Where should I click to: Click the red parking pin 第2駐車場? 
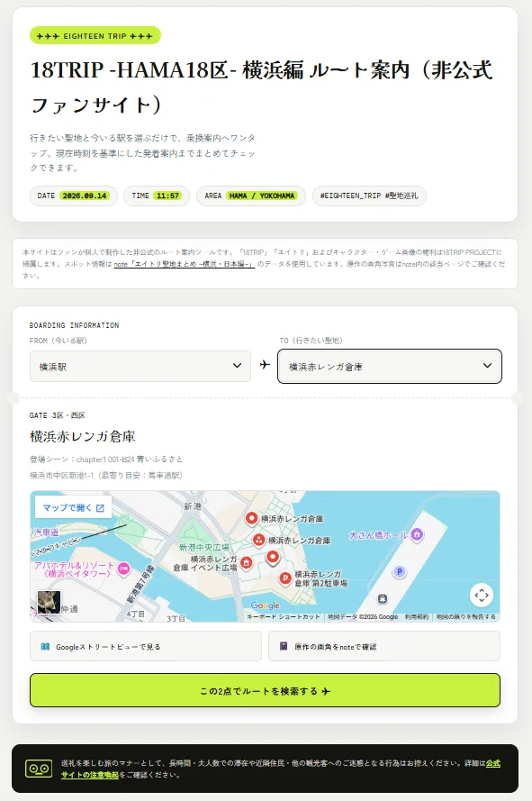pos(284,578)
